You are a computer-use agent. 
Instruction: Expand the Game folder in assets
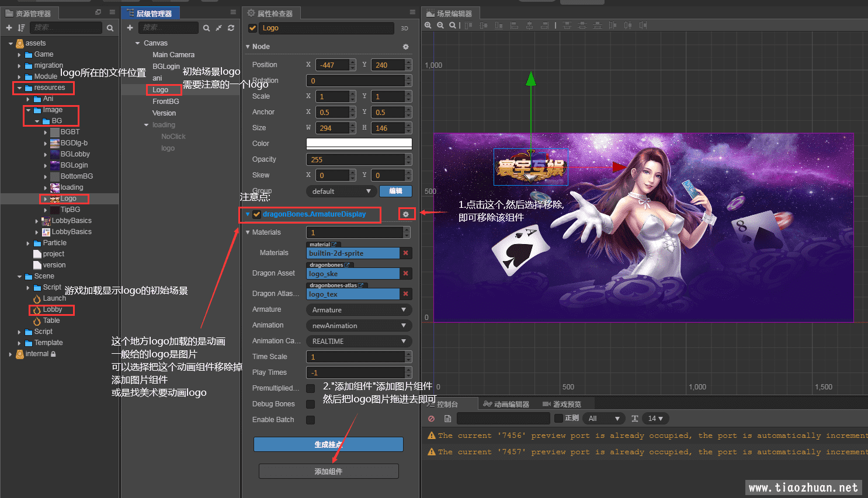tap(19, 54)
